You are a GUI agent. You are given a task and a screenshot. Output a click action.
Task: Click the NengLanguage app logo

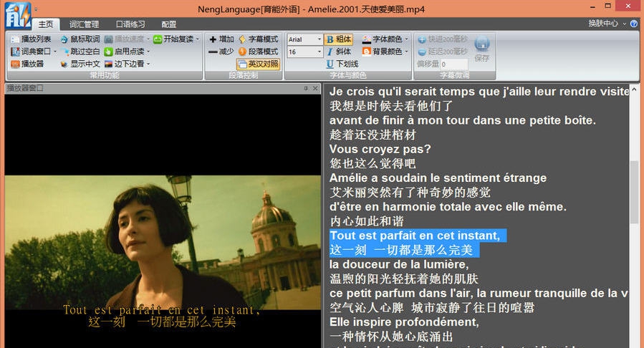18,15
